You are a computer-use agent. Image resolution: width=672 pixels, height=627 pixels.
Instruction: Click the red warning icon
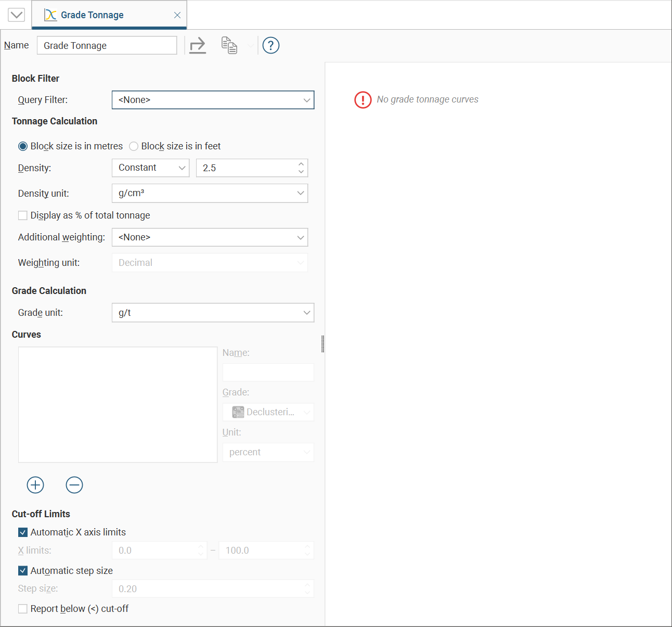tap(363, 99)
